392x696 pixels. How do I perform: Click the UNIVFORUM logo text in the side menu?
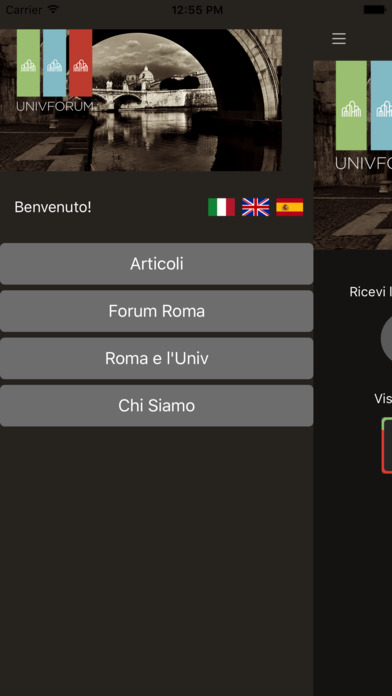tap(55, 107)
